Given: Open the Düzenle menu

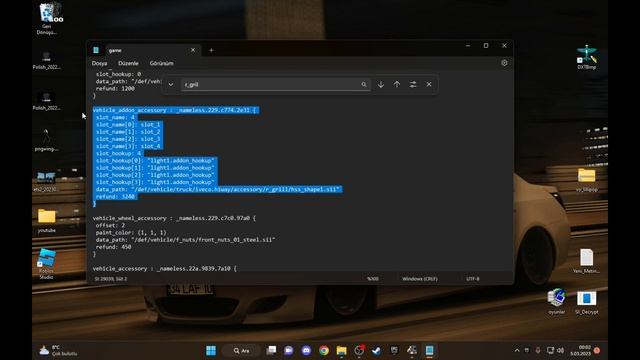Looking at the screenshot, I should (x=128, y=63).
